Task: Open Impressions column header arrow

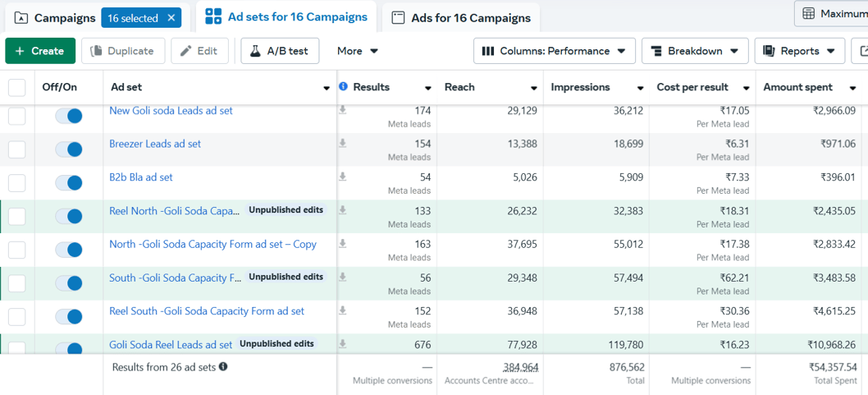Action: pos(640,88)
